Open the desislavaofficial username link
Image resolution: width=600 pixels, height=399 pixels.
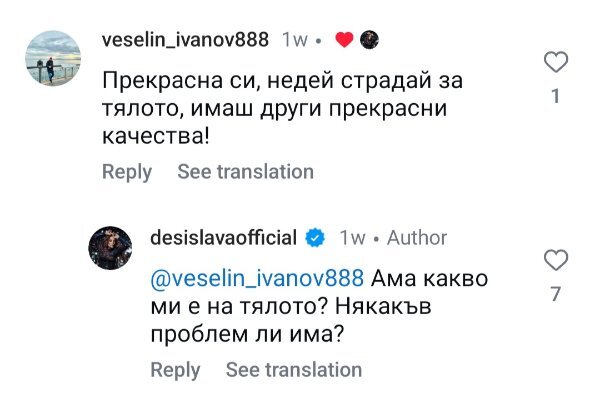point(223,238)
